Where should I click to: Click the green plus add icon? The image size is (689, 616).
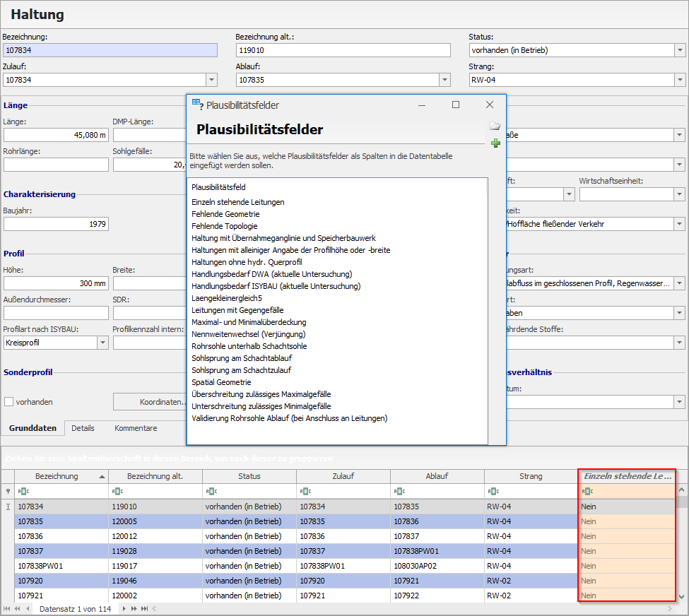pos(495,143)
